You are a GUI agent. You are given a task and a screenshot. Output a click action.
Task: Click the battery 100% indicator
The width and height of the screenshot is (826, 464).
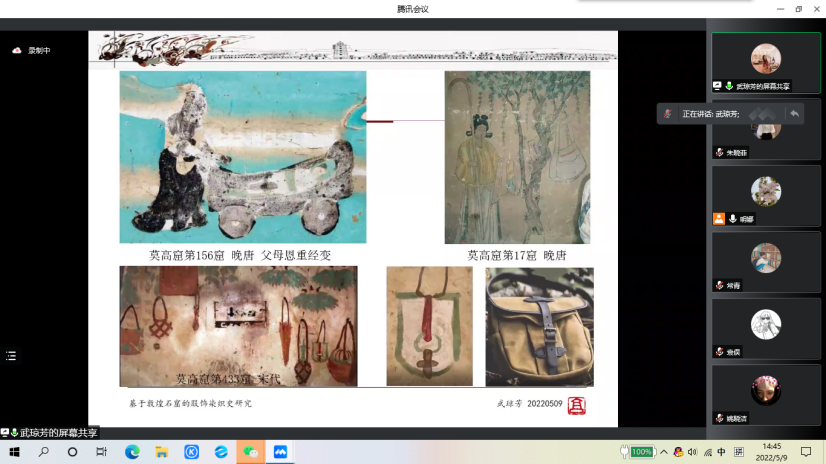[x=641, y=452]
